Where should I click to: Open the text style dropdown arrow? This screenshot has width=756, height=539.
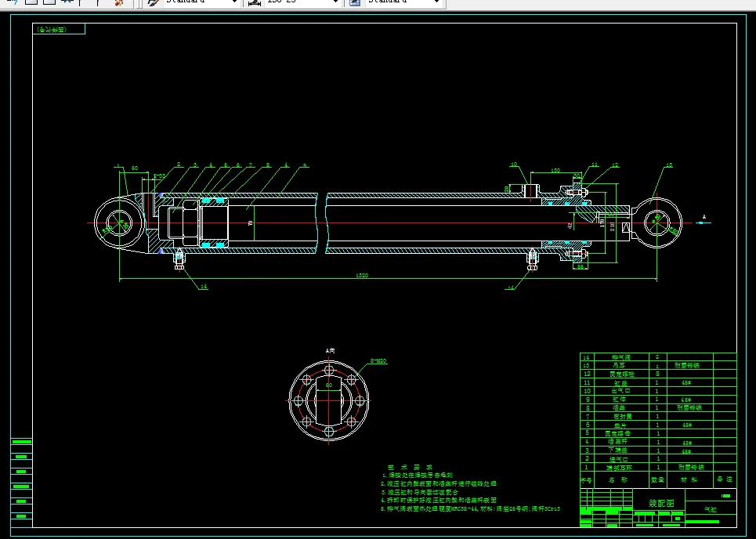click(235, 2)
